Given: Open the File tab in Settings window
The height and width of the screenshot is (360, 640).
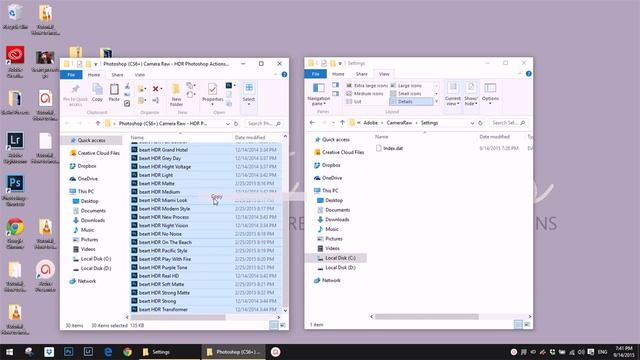Looking at the screenshot, I should [316, 74].
